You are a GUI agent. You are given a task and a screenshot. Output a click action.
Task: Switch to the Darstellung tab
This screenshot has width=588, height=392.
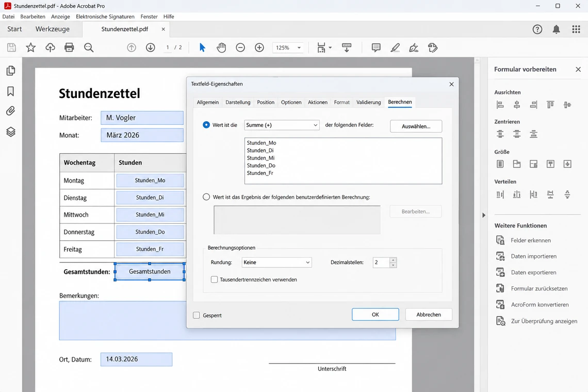[238, 102]
